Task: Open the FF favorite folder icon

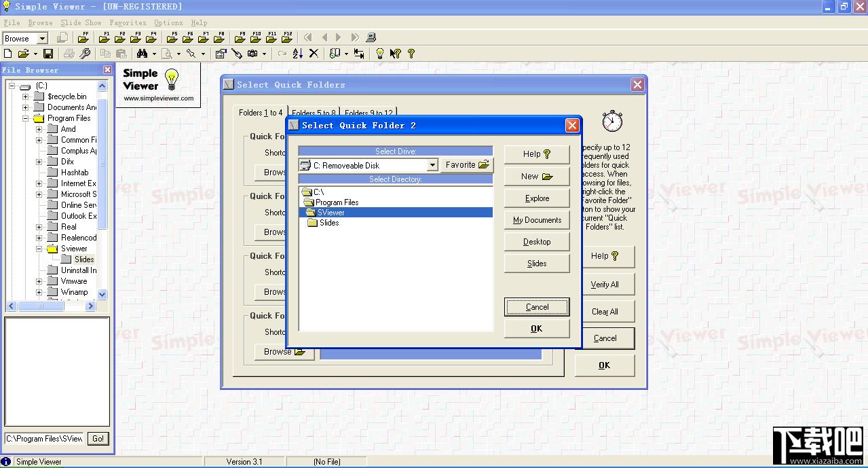Action: (83, 38)
